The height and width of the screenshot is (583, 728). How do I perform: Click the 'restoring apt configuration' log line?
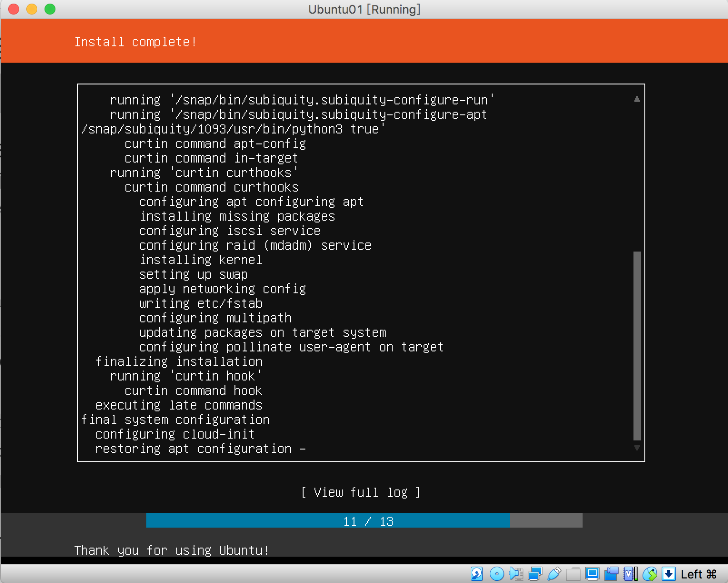click(x=194, y=449)
